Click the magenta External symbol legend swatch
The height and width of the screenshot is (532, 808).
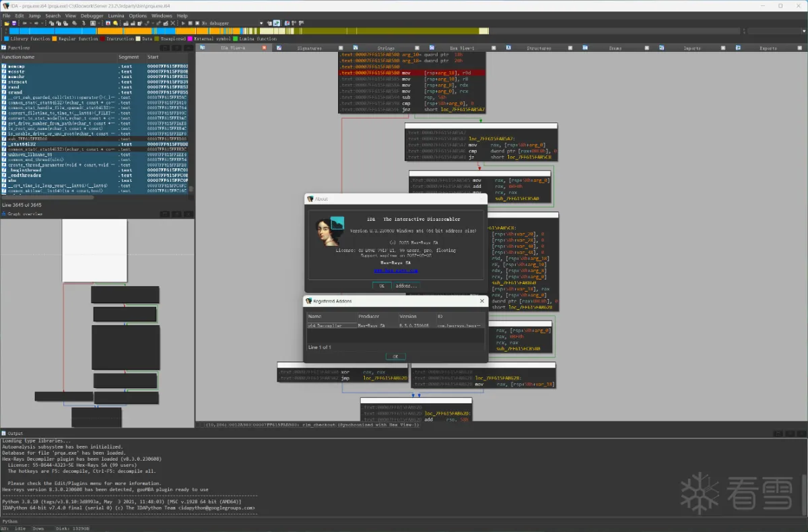click(191, 39)
